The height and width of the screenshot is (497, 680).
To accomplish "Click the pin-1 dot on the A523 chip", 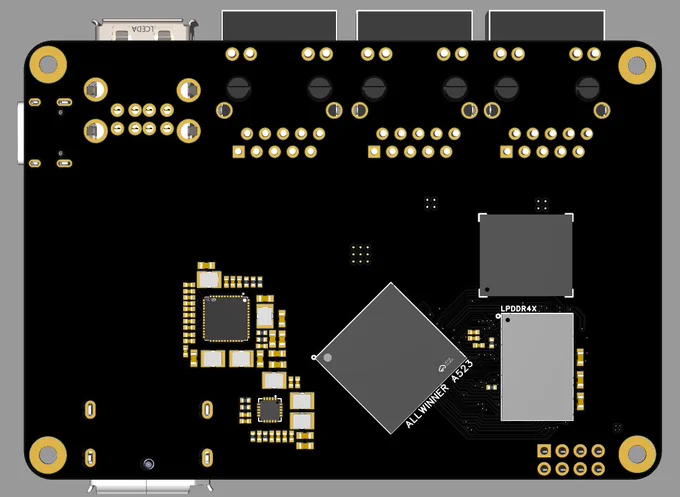I will pyautogui.click(x=328, y=358).
